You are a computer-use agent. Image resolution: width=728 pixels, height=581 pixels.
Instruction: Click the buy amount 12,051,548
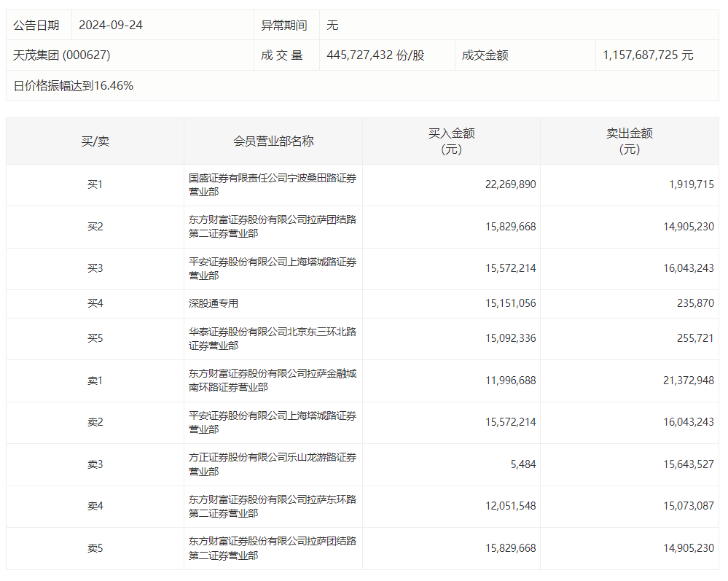pyautogui.click(x=510, y=506)
